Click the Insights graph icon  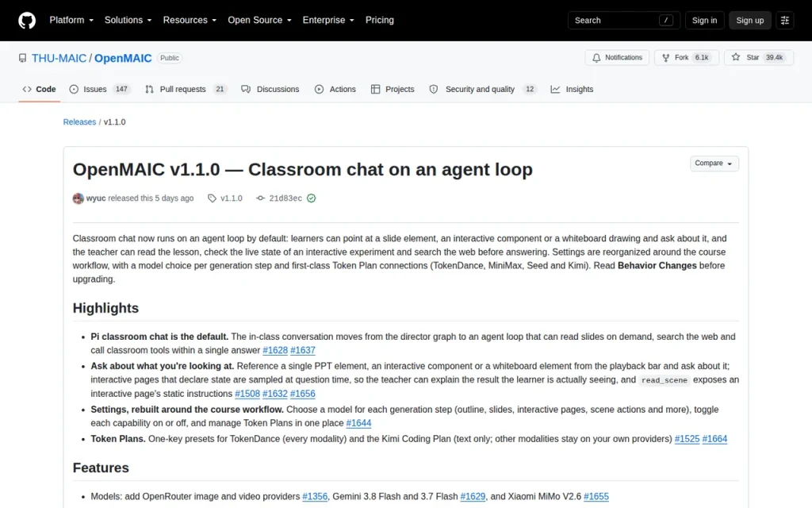tap(555, 89)
